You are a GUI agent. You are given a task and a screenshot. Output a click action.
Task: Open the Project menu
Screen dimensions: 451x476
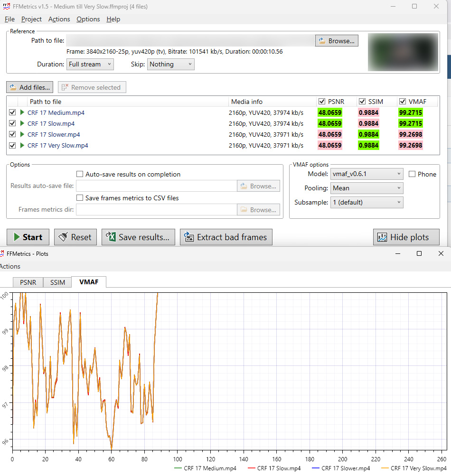[31, 19]
